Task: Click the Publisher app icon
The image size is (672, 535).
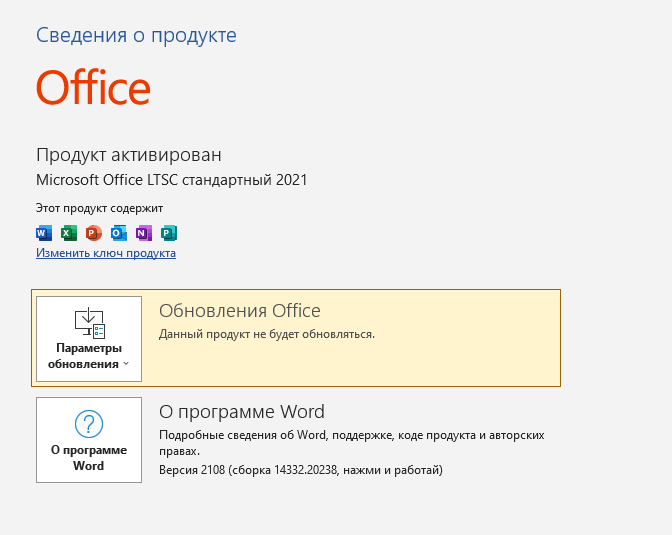Action: click(x=169, y=233)
